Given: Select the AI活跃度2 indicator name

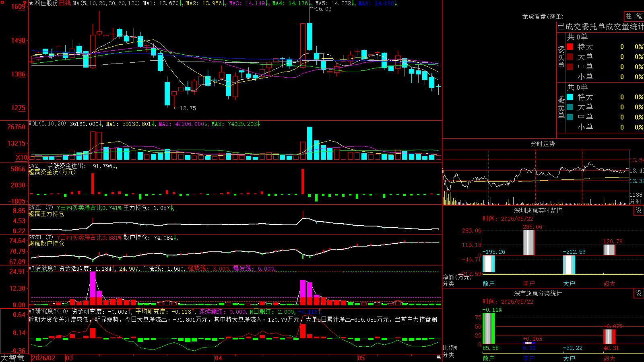Looking at the screenshot, I should point(42,268).
